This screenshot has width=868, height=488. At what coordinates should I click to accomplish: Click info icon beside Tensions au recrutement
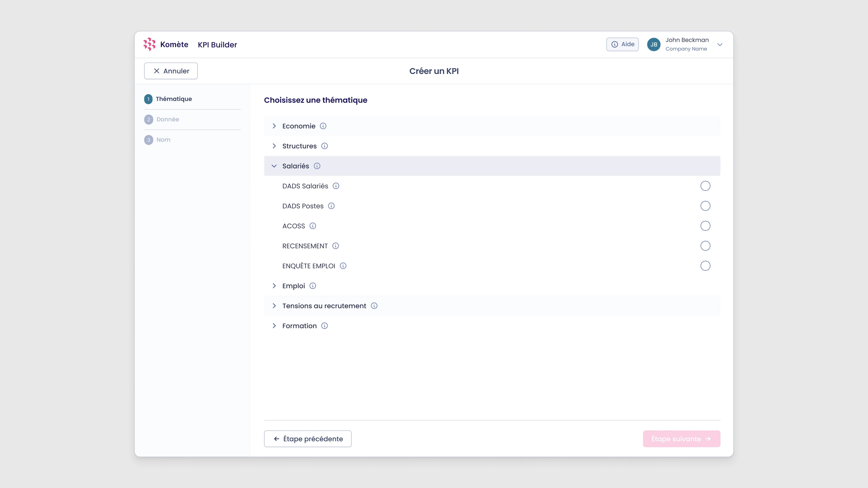374,306
